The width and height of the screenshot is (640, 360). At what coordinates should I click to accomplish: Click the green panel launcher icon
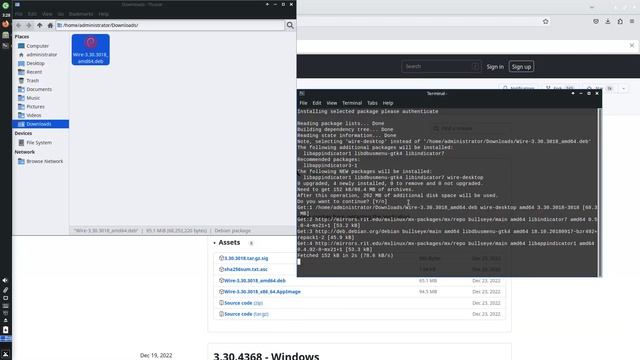click(x=5, y=5)
